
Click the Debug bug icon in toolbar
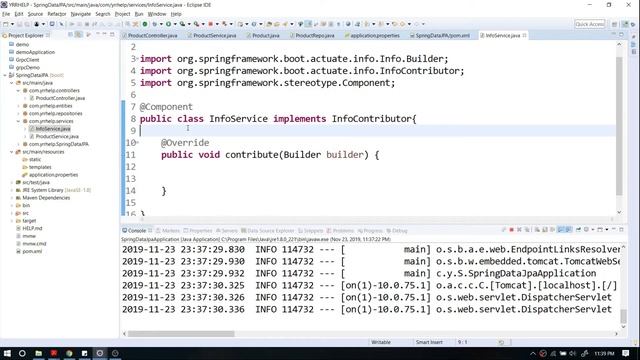pyautogui.click(x=154, y=24)
